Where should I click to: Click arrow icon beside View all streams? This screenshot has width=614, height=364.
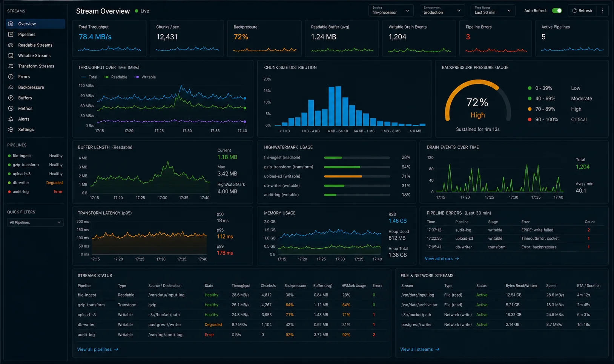(437, 349)
